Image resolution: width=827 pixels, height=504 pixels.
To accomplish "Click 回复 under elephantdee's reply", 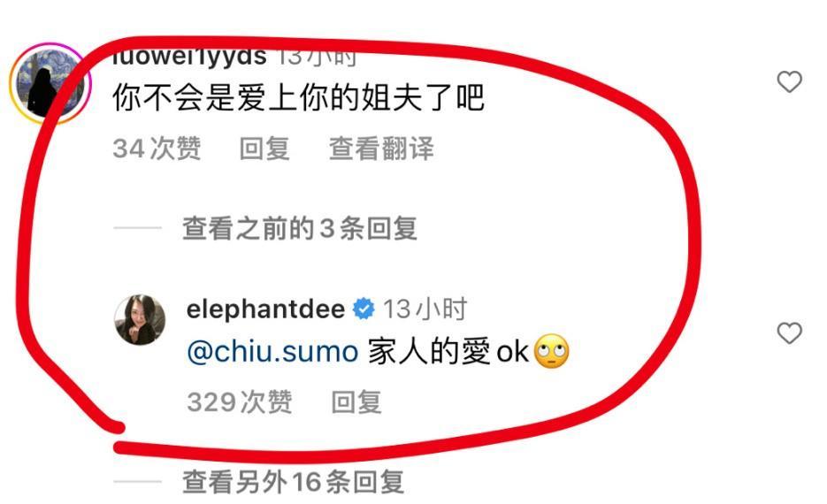I will 356,402.
